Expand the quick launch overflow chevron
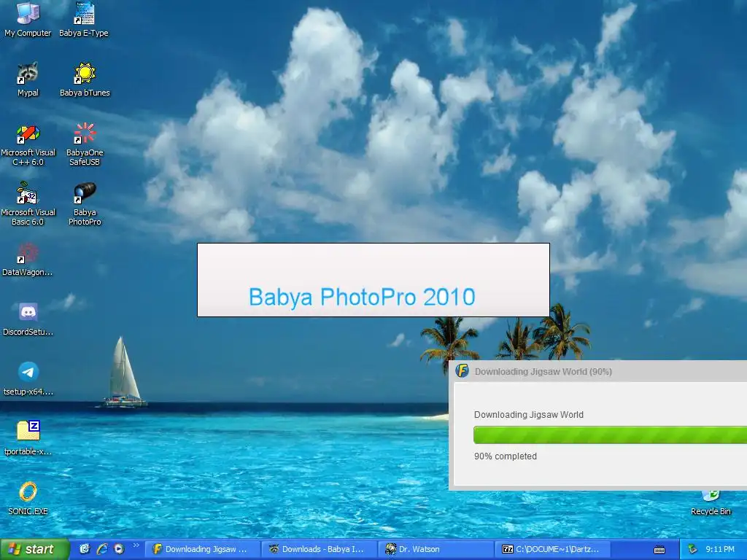 (136, 545)
